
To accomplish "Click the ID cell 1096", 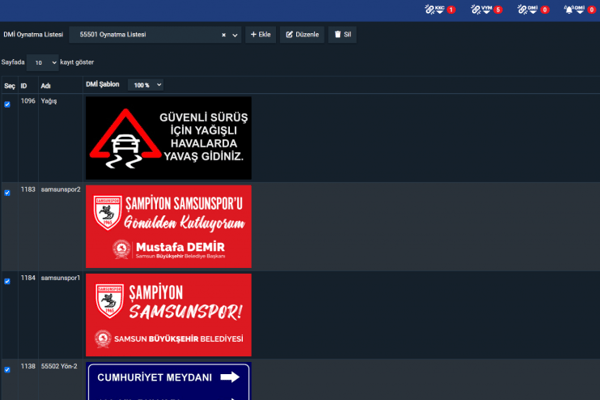I will coord(28,101).
